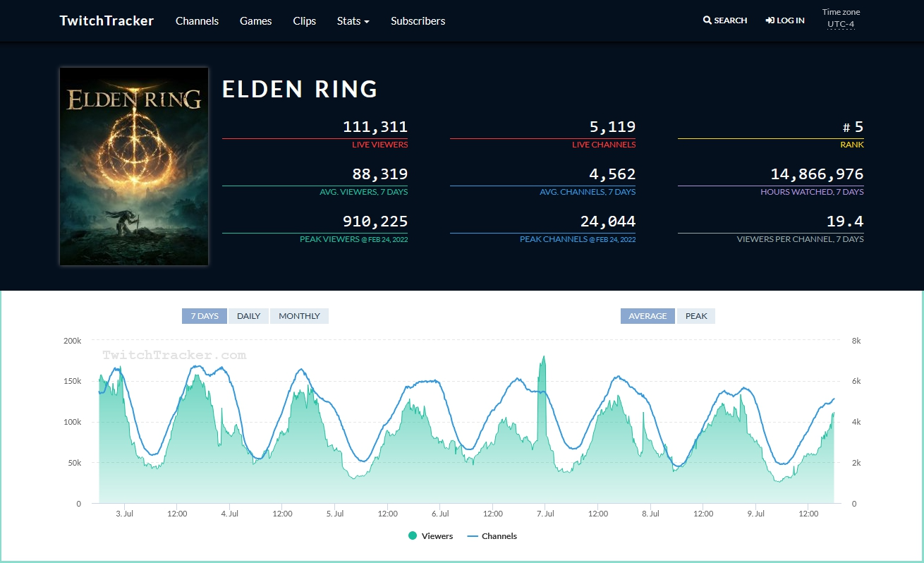The height and width of the screenshot is (563, 924).
Task: Click the 7. Jul label on the chart axis
Action: tap(546, 514)
